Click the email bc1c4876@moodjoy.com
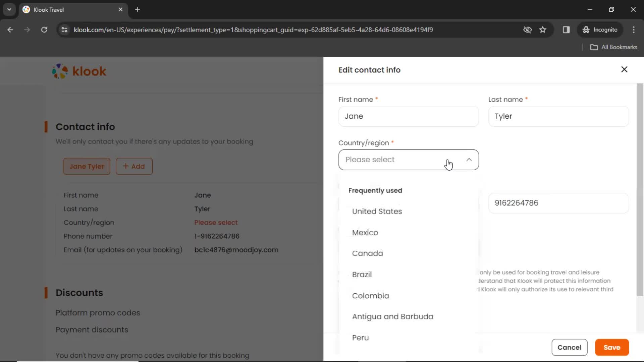This screenshot has width=644, height=362. (236, 250)
